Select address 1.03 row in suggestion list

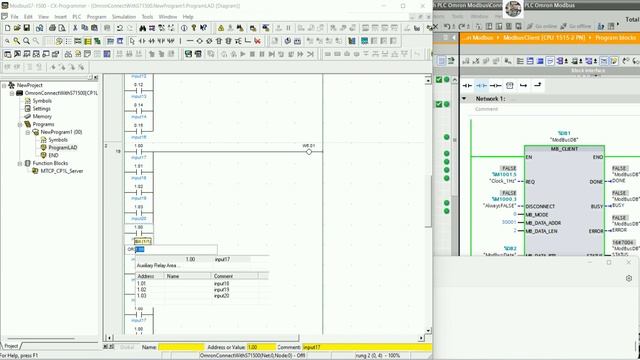[202, 296]
